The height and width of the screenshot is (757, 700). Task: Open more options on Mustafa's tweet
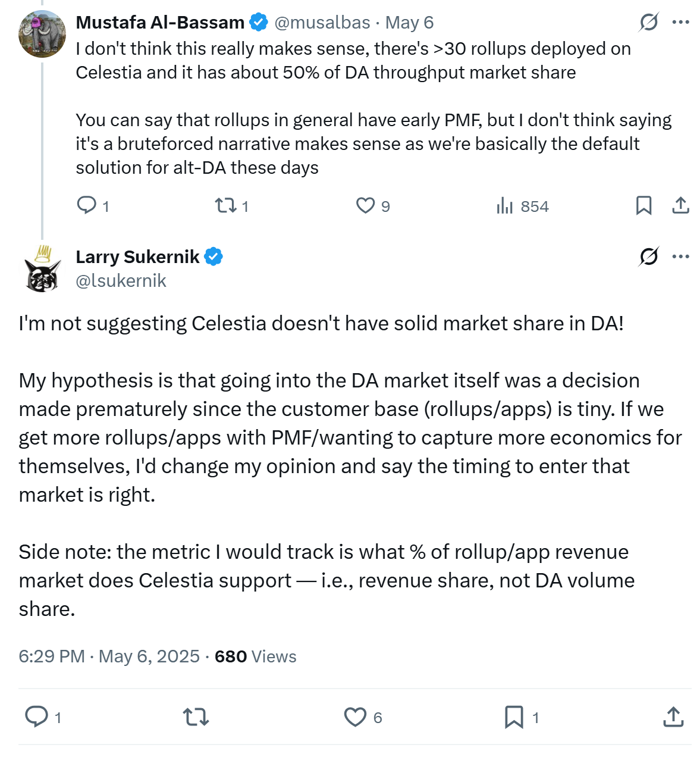680,23
